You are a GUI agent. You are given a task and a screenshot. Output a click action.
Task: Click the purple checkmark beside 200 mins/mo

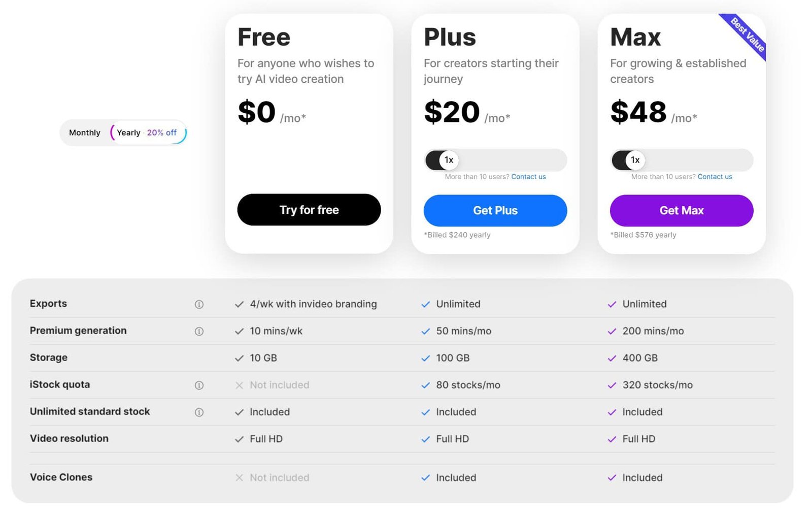click(x=612, y=331)
